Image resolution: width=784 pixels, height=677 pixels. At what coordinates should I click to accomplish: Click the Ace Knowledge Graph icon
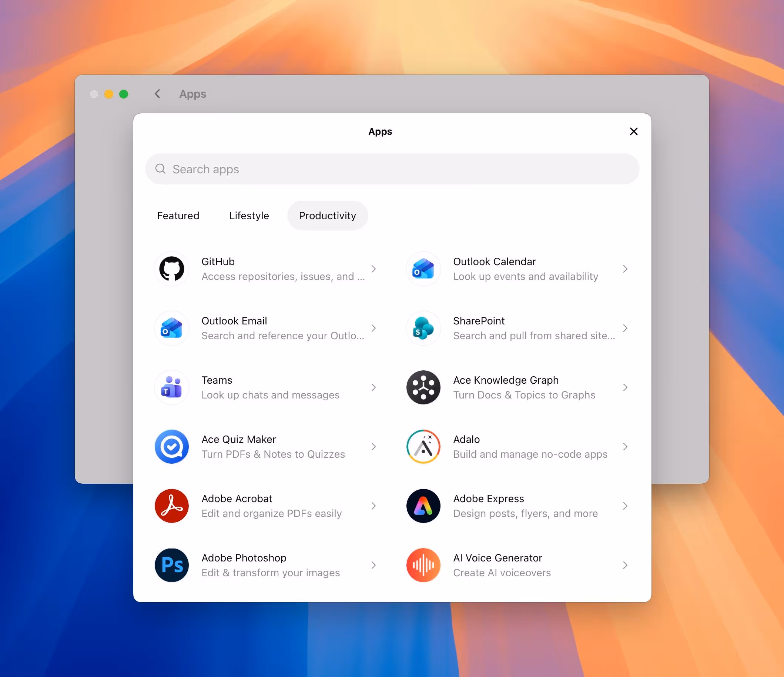423,387
